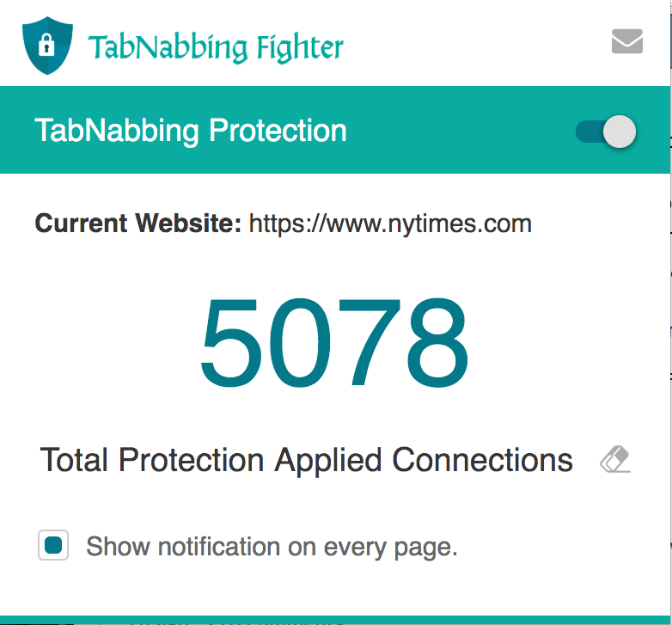
Task: Click the word 'Protection' in the teal header
Action: [278, 131]
